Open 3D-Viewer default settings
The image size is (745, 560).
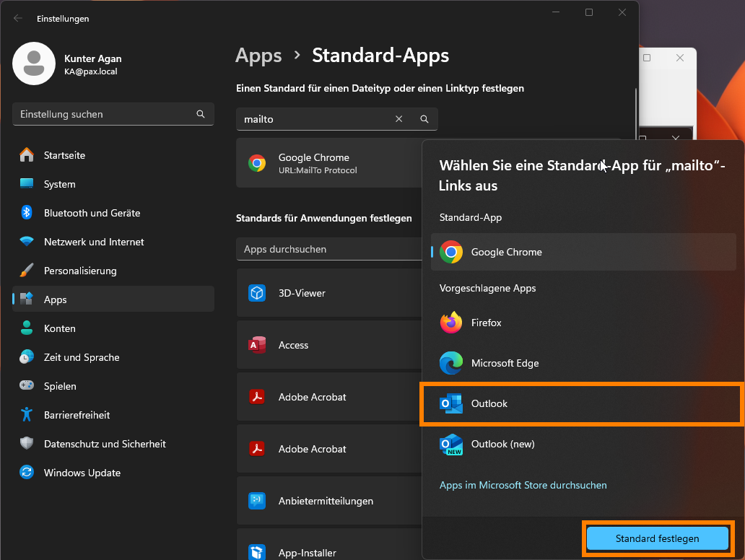pos(328,293)
